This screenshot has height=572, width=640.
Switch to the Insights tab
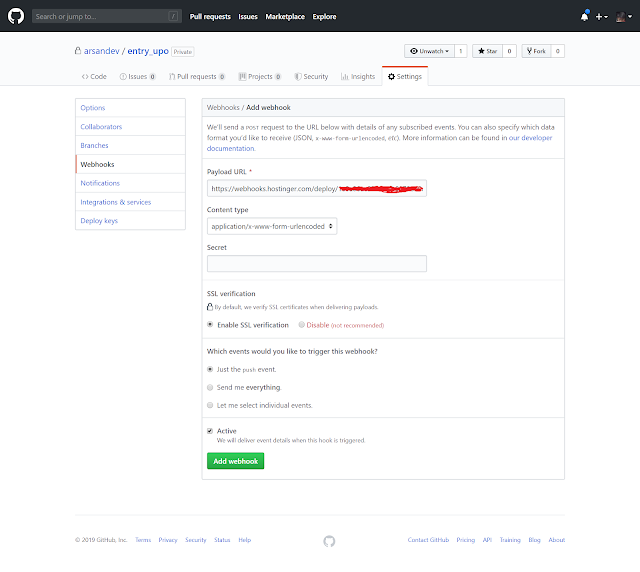358,76
